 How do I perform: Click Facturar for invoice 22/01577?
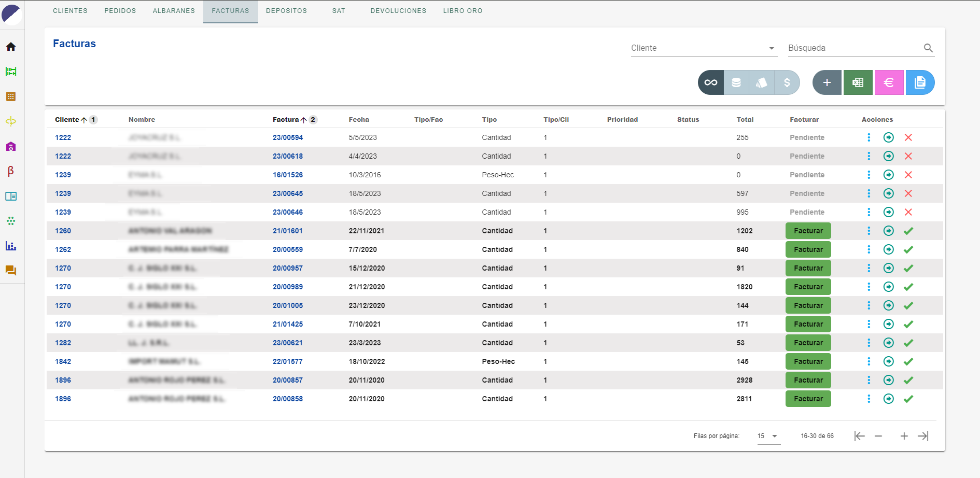808,361
